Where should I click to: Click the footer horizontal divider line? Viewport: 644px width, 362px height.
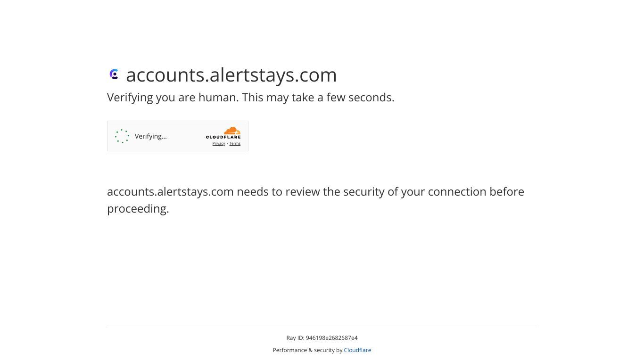coord(322,326)
